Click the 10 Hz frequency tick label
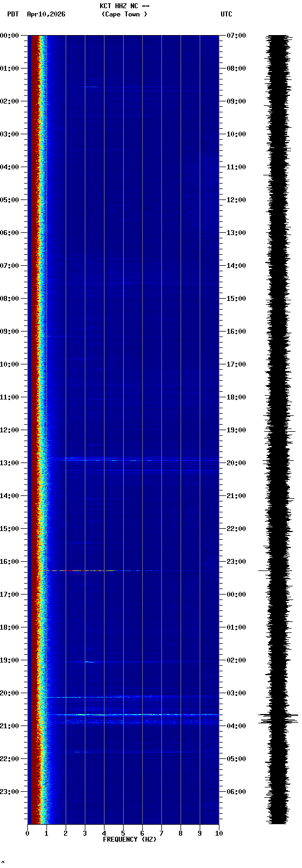The width and height of the screenshot is (302, 868). (219, 833)
